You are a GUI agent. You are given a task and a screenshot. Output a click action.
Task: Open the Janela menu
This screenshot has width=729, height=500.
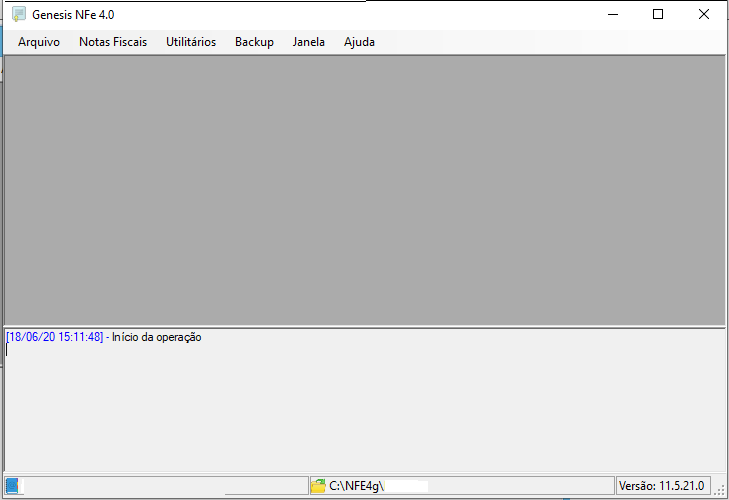click(309, 42)
